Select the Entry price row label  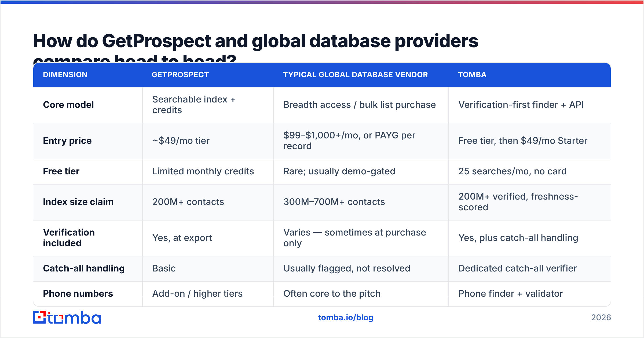pyautogui.click(x=67, y=141)
